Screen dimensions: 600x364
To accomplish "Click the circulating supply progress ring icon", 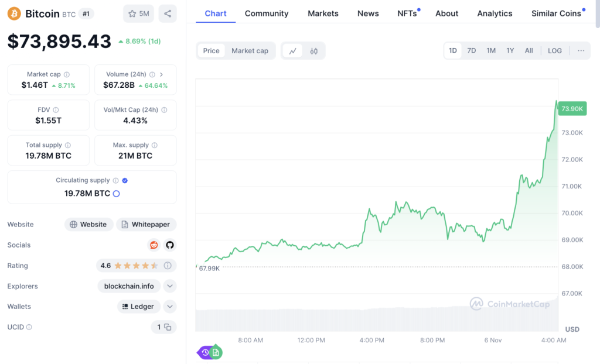I will tap(117, 194).
